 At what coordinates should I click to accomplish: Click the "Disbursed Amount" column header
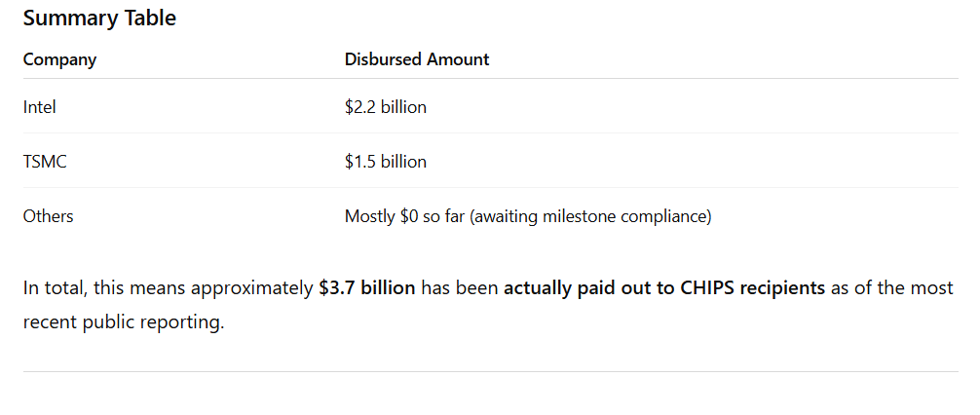click(417, 59)
